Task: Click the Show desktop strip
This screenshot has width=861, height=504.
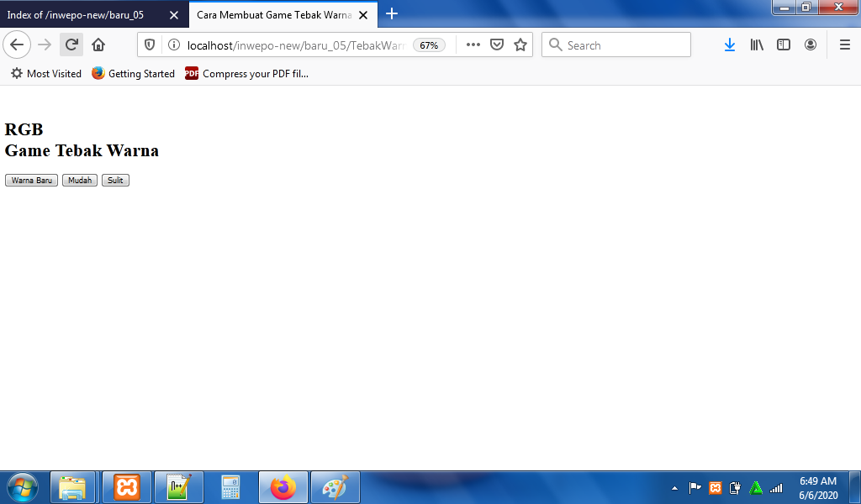Action: [x=855, y=487]
